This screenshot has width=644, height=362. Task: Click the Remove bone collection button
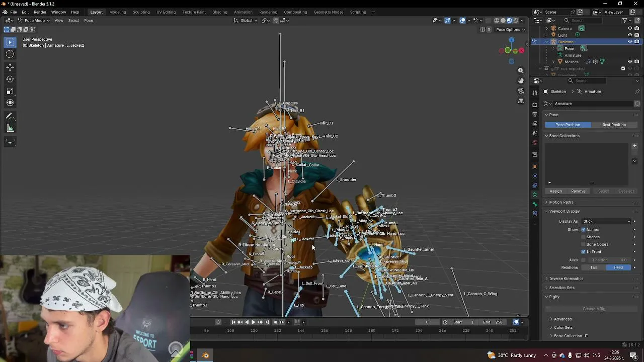(x=578, y=191)
